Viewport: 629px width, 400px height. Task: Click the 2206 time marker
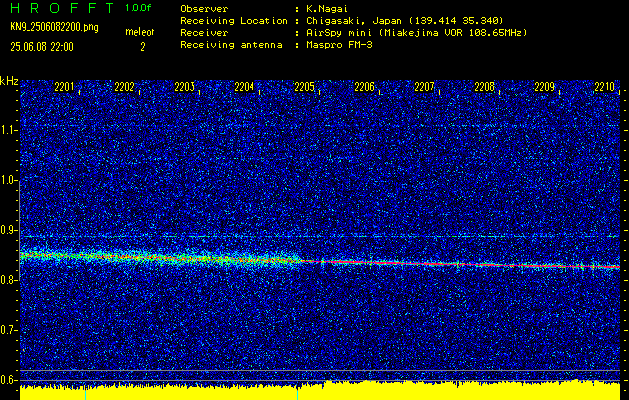tap(364, 87)
